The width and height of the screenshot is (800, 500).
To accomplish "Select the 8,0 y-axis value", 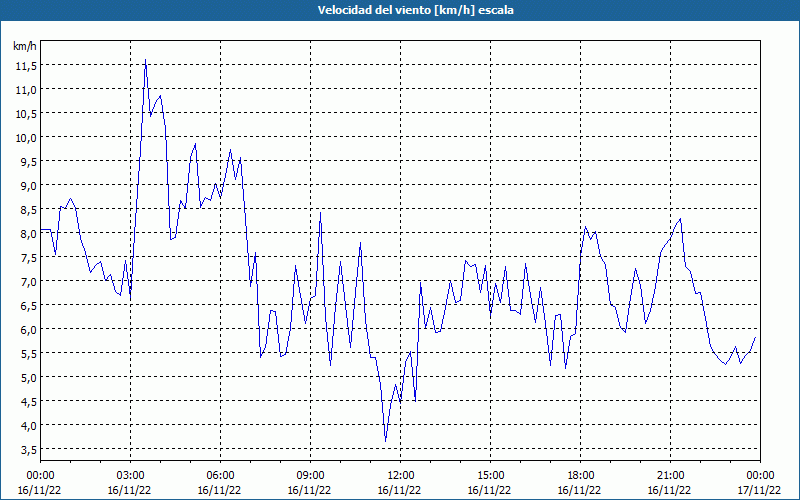I will (28, 233).
